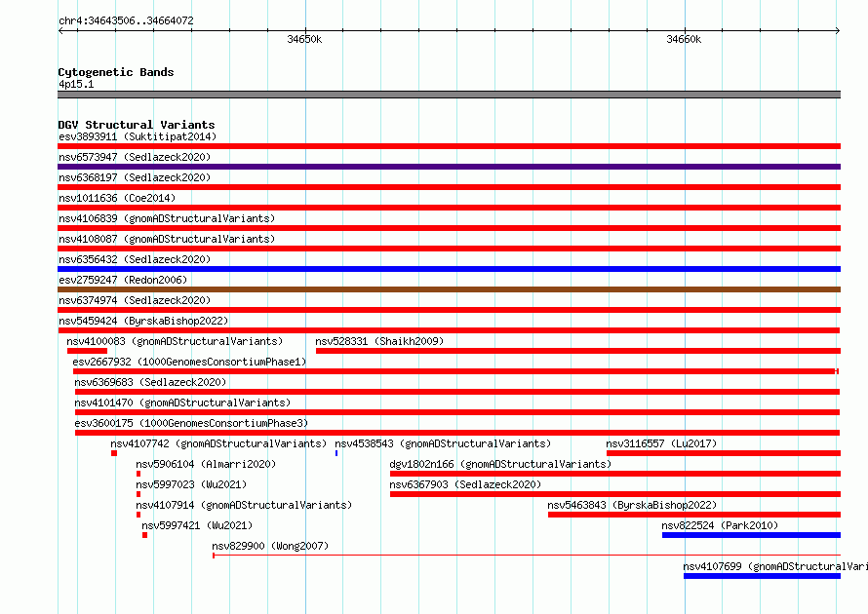Select the gray 4p15.1 cytogenetic band
Viewport: 868px width, 614px height.
tap(449, 95)
